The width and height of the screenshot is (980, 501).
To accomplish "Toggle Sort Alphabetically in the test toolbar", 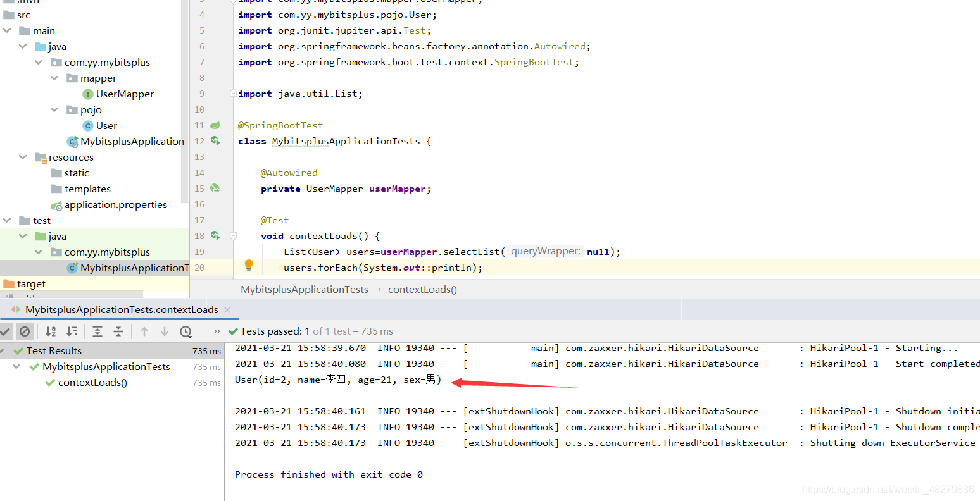I will pyautogui.click(x=51, y=331).
